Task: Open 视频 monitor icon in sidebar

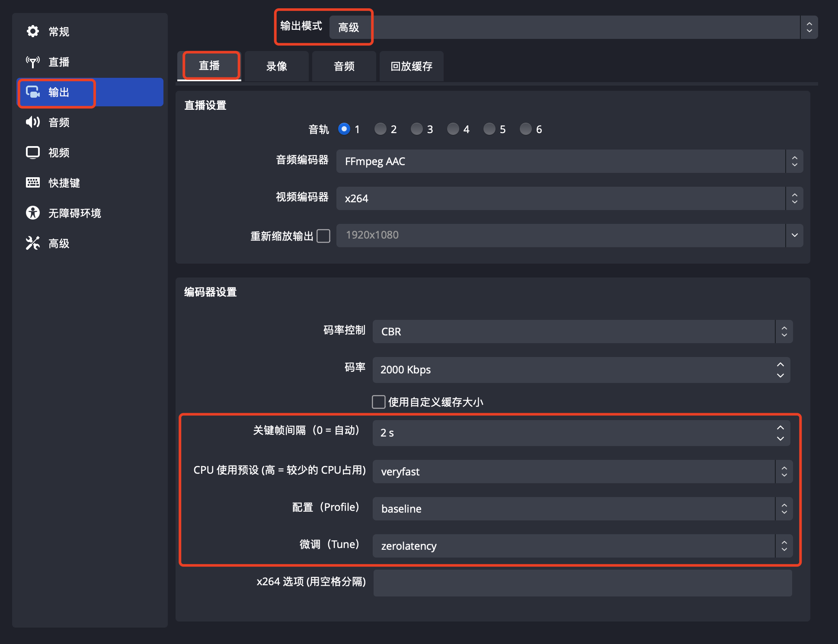Action: [33, 153]
